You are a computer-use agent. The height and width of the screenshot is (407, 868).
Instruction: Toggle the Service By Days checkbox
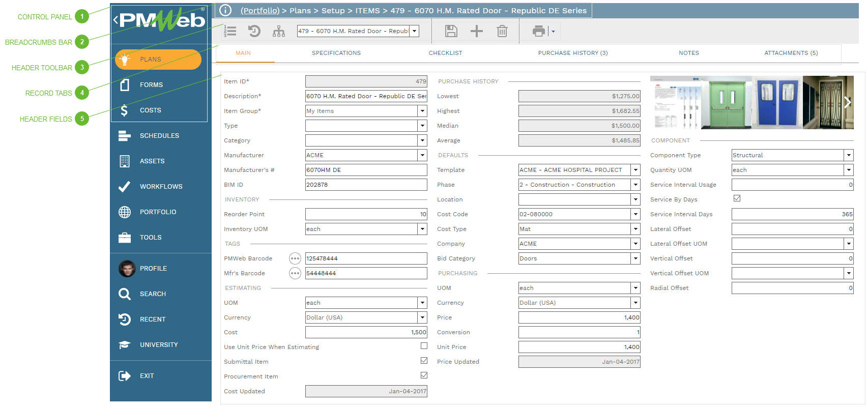tap(737, 198)
